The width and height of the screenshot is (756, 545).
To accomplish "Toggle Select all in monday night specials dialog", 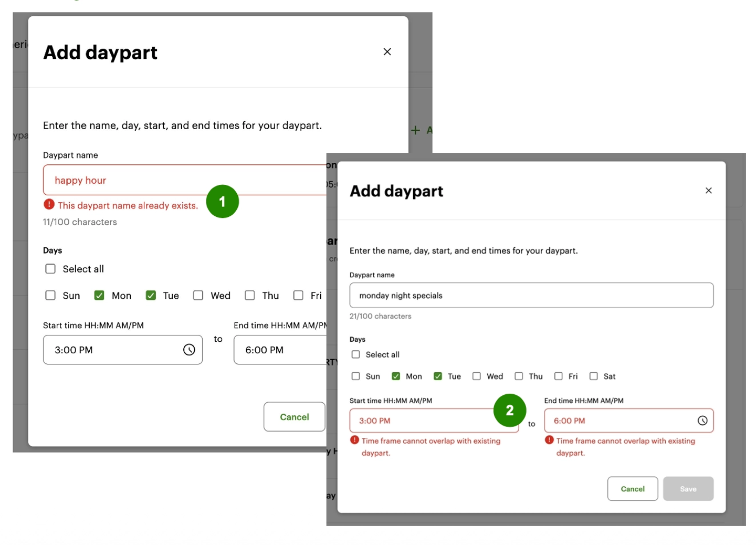I will [355, 354].
